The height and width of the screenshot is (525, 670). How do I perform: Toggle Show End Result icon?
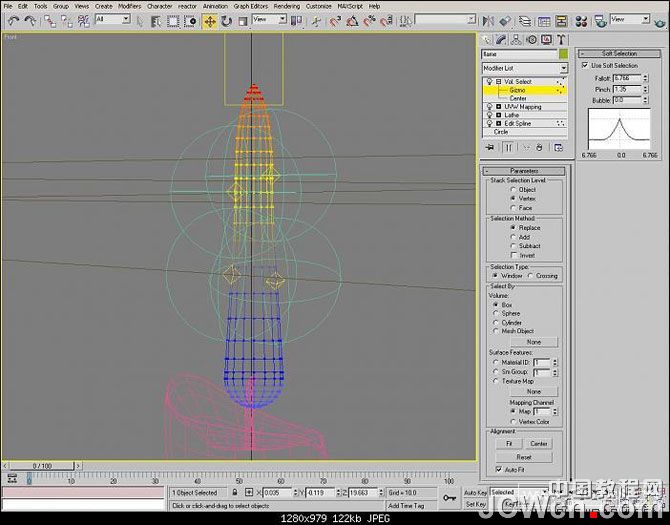tap(508, 147)
